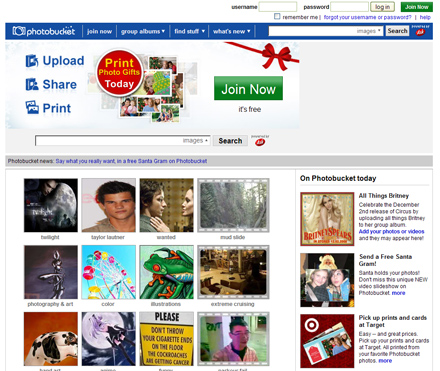Select join now in navigation bar
Viewport: 440px width, 371px height.
click(99, 31)
